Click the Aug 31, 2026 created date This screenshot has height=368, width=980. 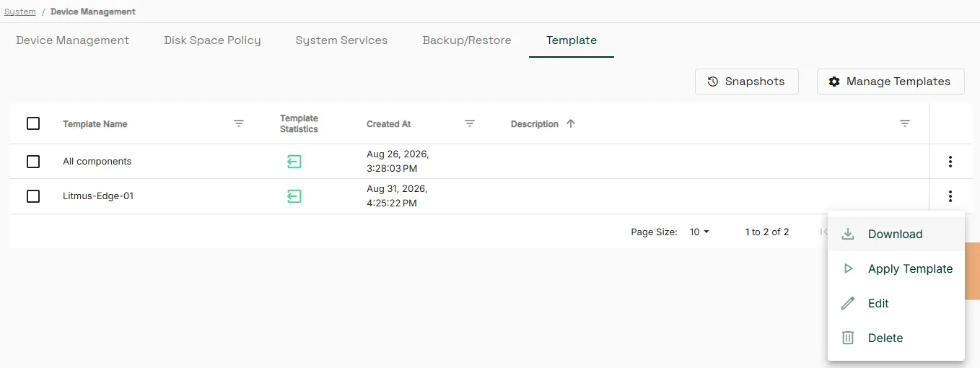(397, 196)
